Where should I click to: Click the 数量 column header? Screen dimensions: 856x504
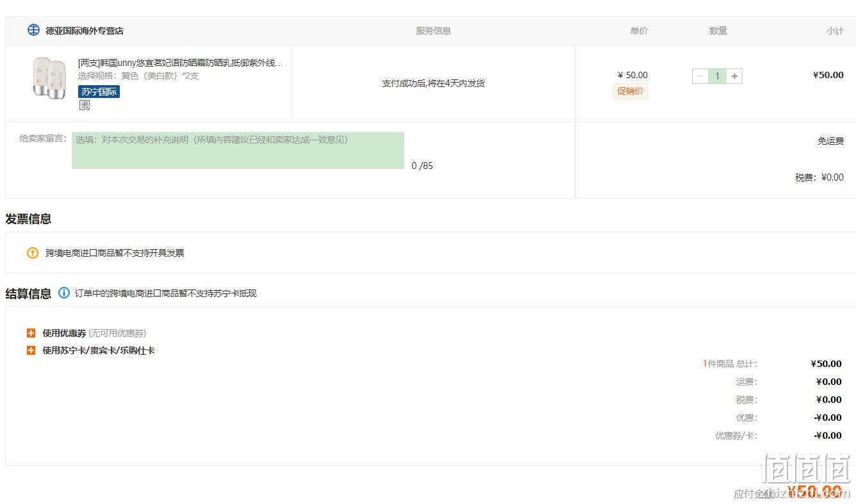coord(718,31)
